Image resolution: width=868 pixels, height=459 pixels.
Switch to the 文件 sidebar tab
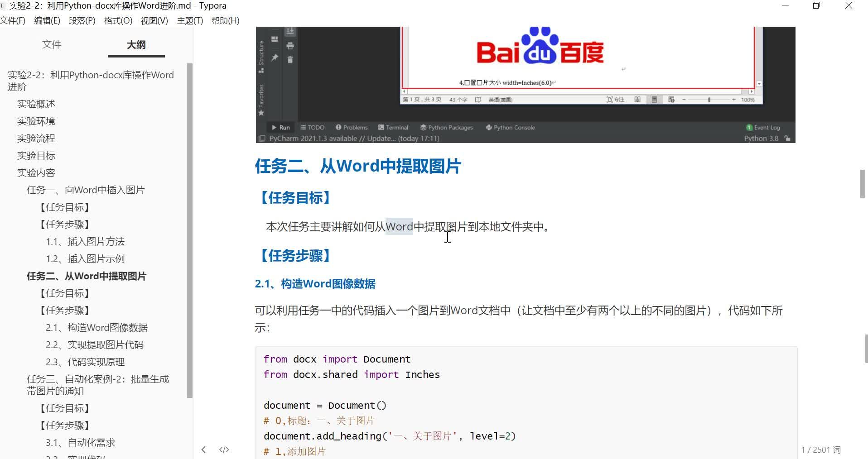pos(51,44)
